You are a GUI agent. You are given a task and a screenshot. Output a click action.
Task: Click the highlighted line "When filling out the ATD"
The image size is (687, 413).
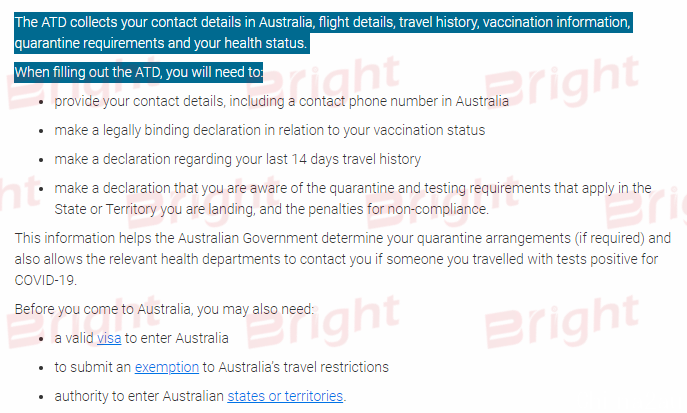coord(138,72)
